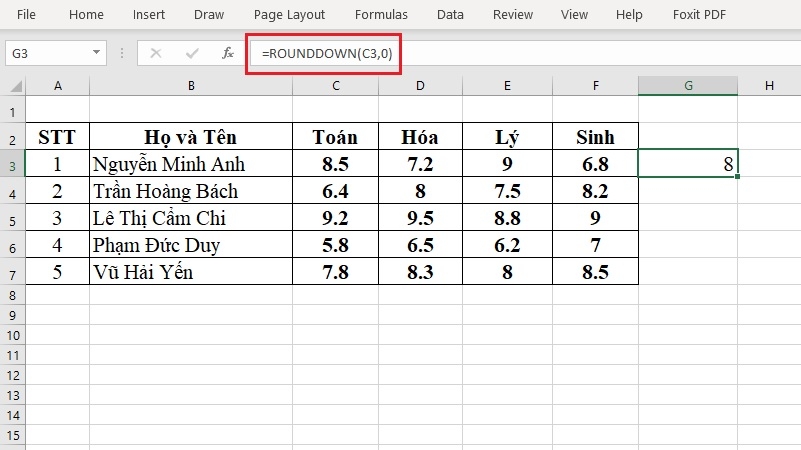Select row 15 header

click(13, 435)
